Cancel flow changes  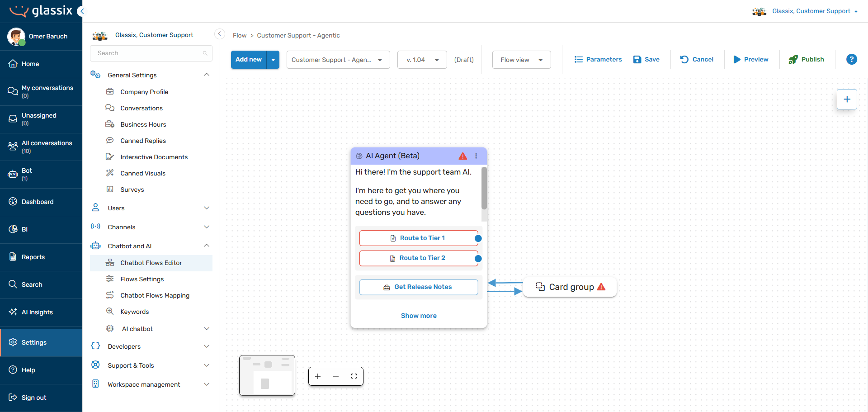pyautogui.click(x=697, y=59)
